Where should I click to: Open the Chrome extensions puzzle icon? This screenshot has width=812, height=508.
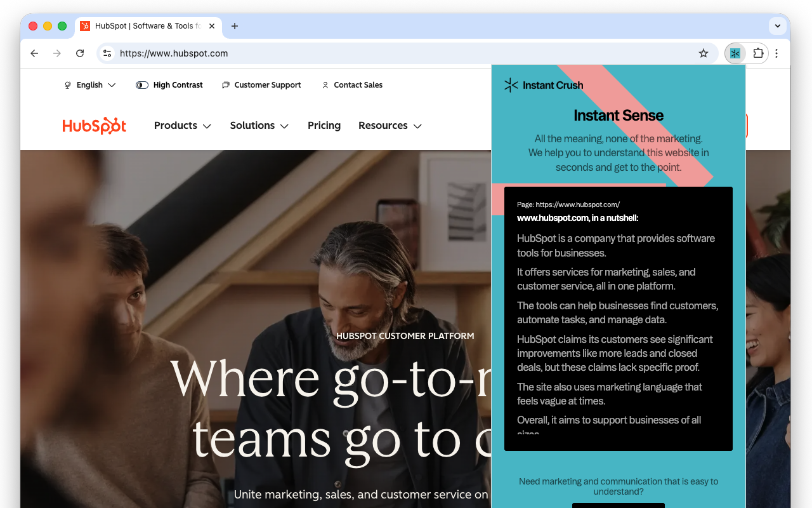[758, 53]
